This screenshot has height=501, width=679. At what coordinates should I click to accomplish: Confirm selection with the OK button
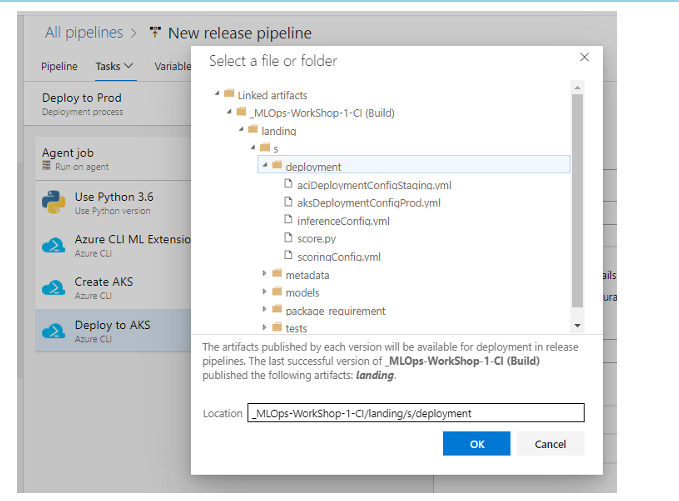coord(477,444)
